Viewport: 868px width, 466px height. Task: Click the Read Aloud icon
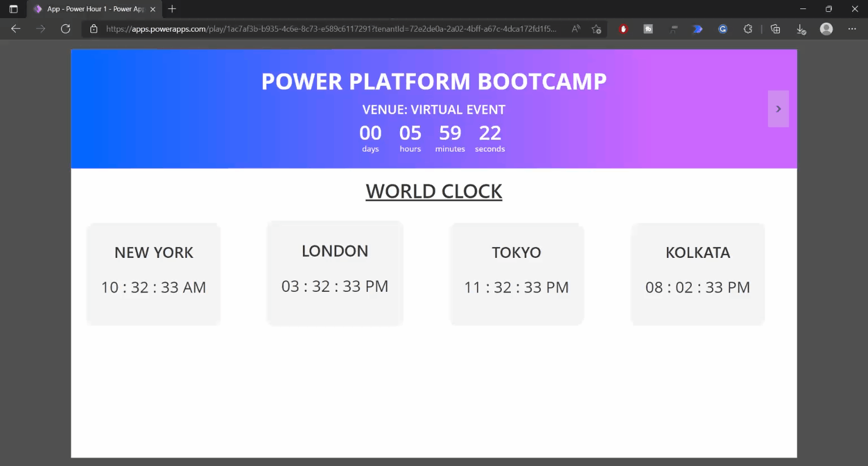coord(576,29)
